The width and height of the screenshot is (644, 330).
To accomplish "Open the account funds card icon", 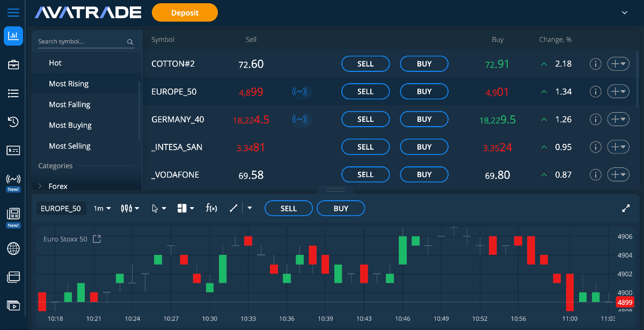I will pos(13,151).
